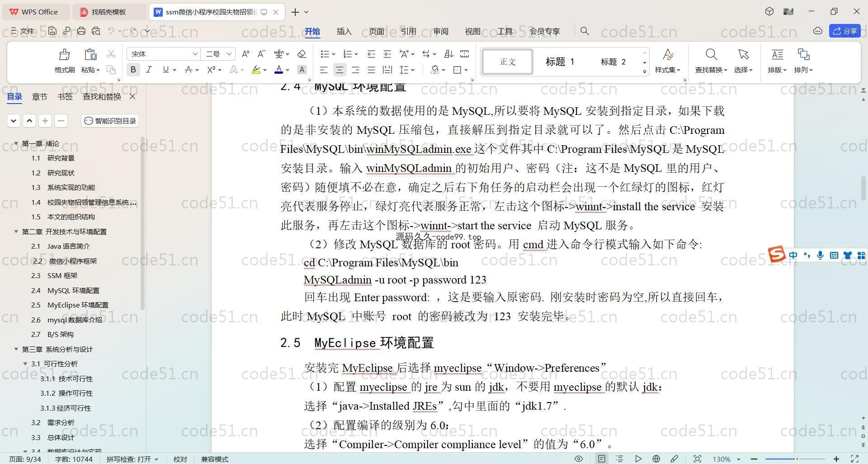This screenshot has width=868, height=464.
Task: Align text left
Action: pos(324,70)
